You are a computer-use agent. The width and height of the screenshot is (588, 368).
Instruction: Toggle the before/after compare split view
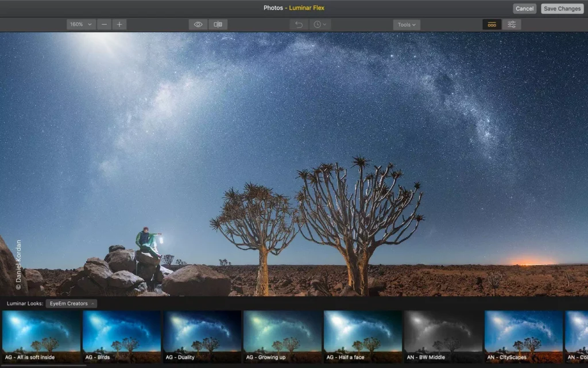(218, 24)
